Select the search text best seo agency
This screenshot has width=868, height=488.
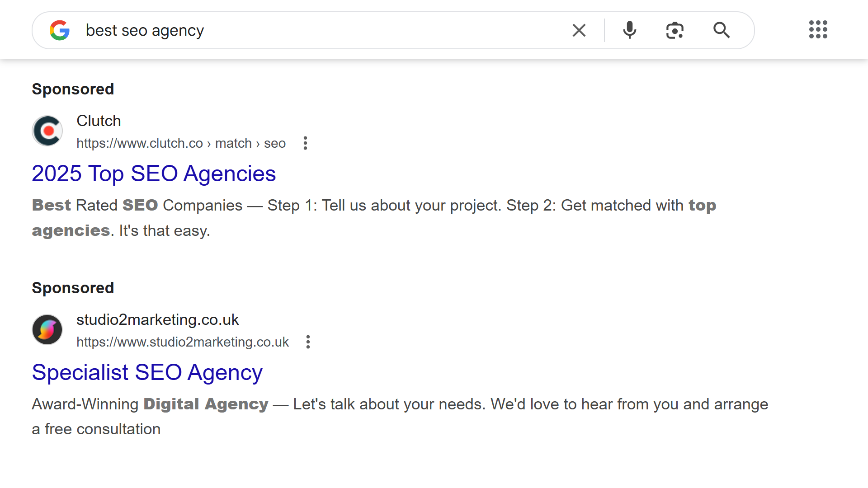point(145,30)
